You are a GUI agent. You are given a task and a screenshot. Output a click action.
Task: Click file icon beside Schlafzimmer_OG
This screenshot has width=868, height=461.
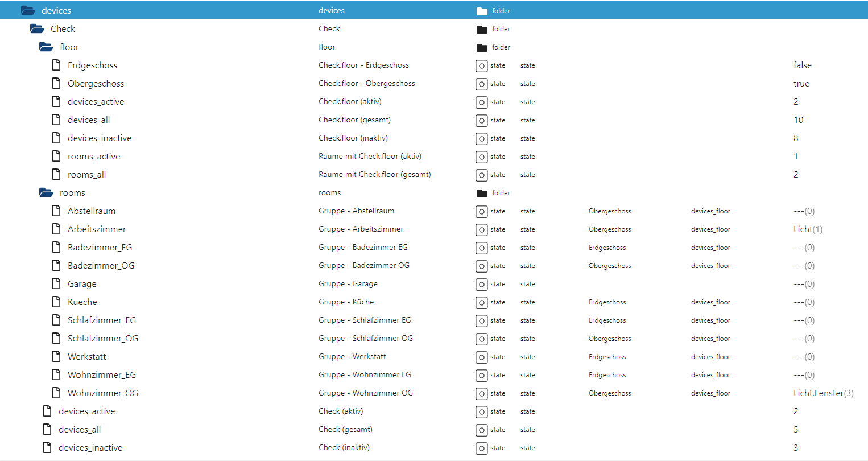tap(56, 338)
